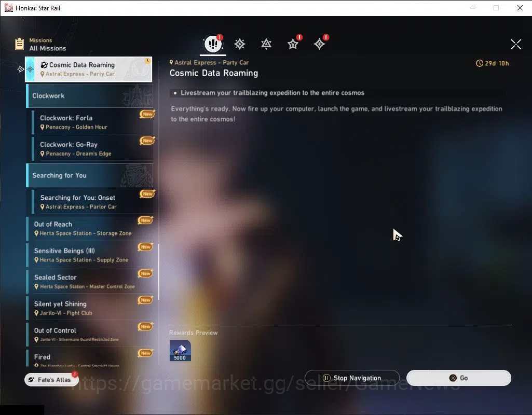Viewport: 532px width, 415px height.
Task: Select the Sealed Sector mission
Action: coord(90,281)
